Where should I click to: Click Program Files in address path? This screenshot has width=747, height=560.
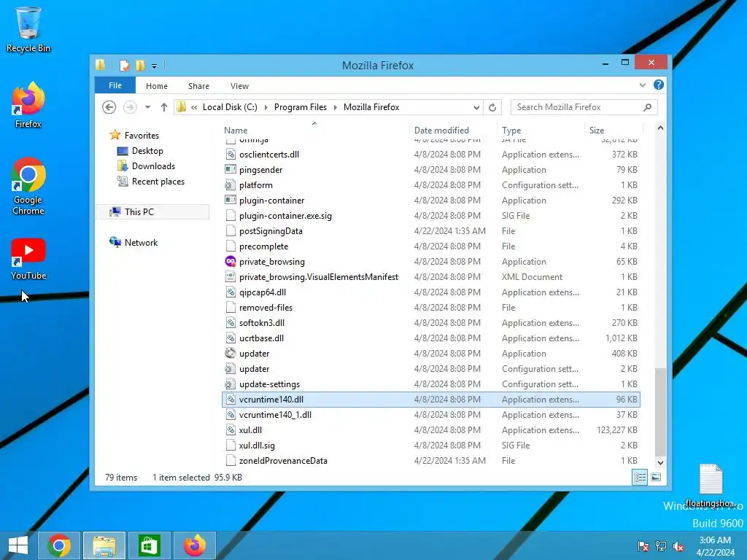[300, 107]
